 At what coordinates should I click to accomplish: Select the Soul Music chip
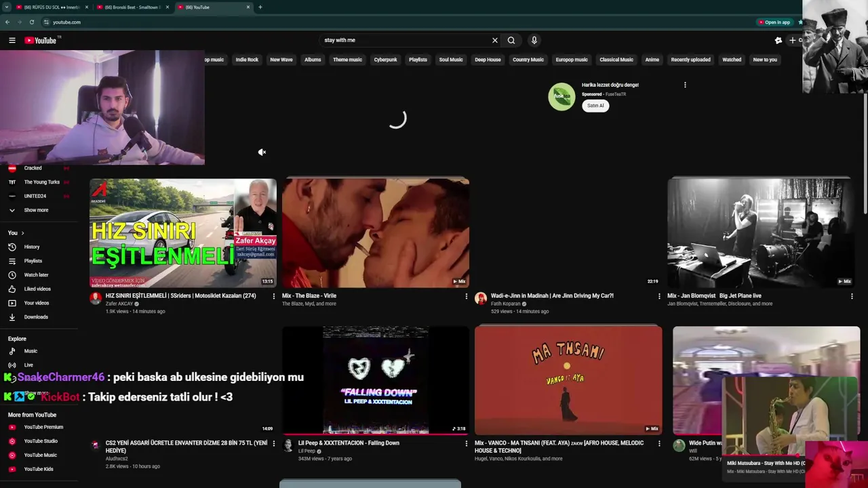[451, 60]
